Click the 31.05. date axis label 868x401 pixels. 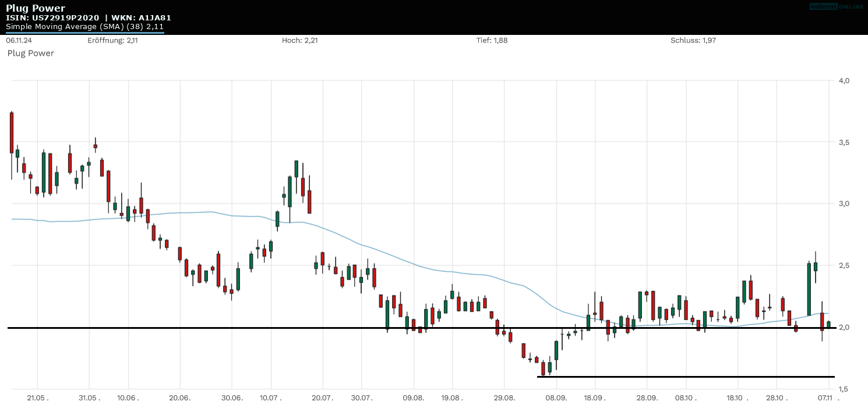tap(89, 397)
